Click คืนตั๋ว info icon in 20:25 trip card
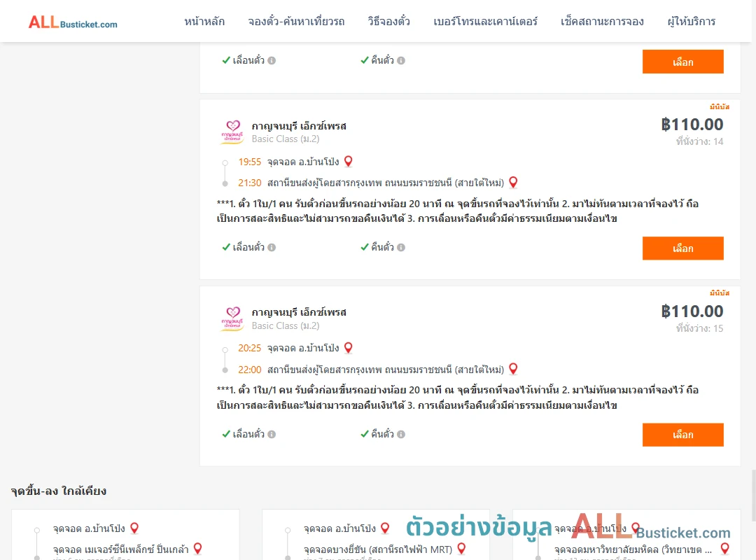The width and height of the screenshot is (756, 560). (401, 434)
